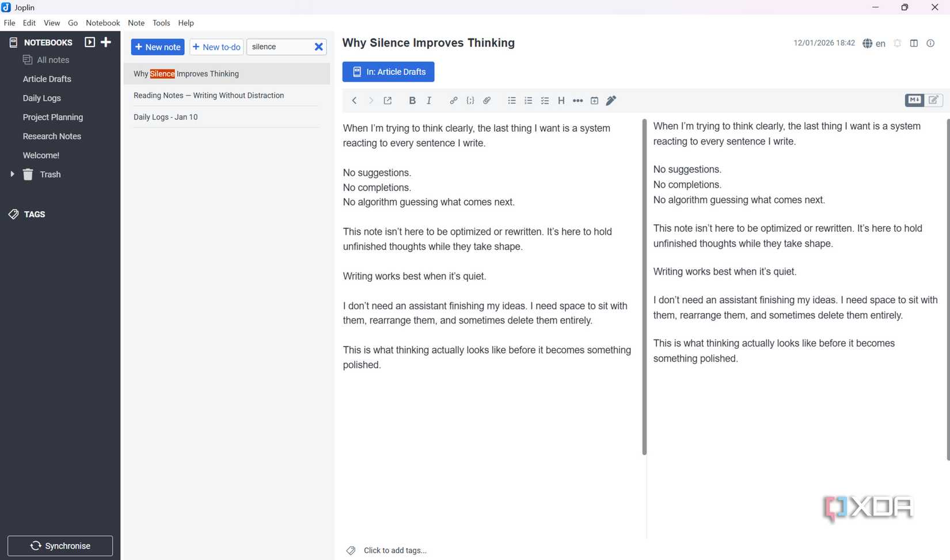This screenshot has height=560, width=950.
Task: Open note properties info icon
Action: 930,43
